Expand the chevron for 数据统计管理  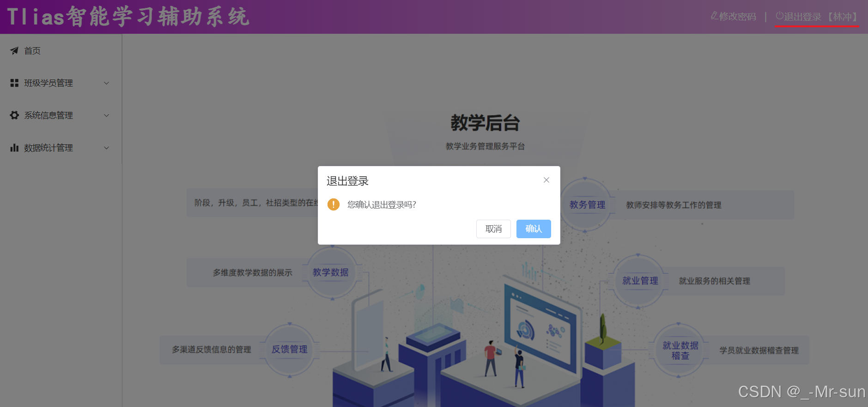point(106,148)
